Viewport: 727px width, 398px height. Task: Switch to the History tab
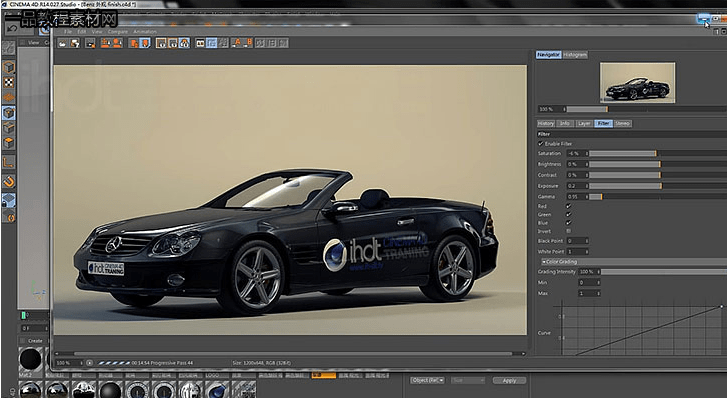546,123
